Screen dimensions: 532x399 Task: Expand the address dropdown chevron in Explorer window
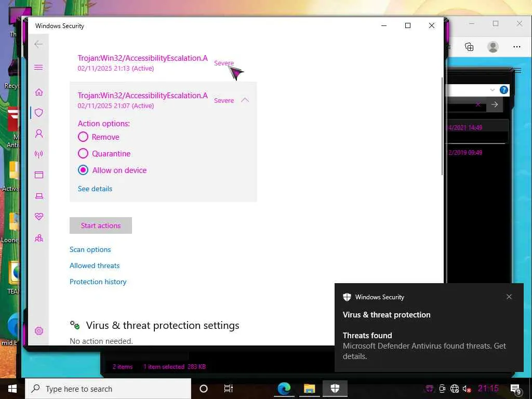(493, 90)
